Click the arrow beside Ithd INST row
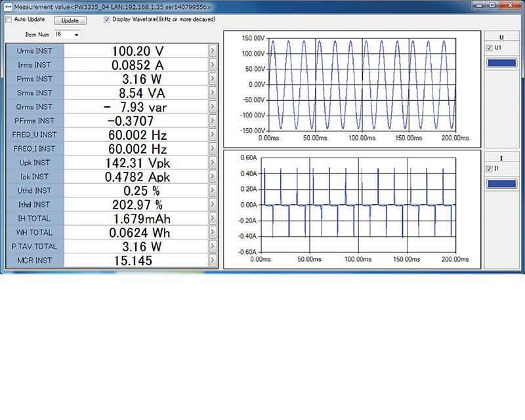Screen dimensions: 525x420 213,204
